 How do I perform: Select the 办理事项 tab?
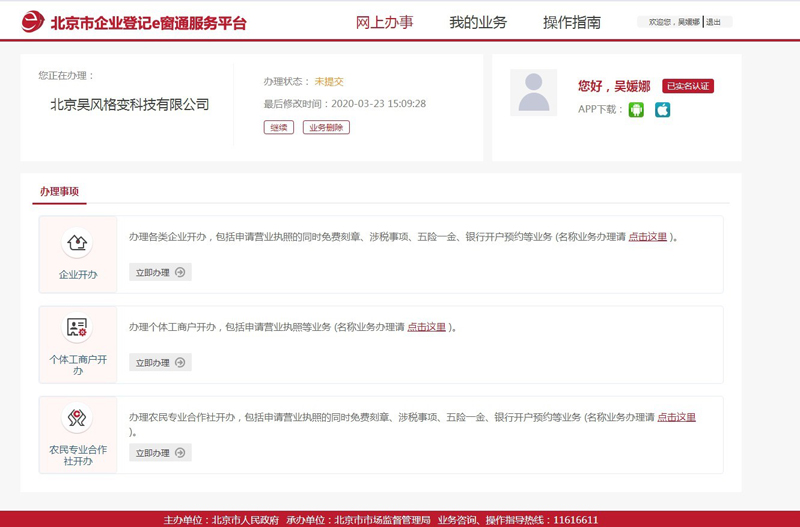pos(59,191)
